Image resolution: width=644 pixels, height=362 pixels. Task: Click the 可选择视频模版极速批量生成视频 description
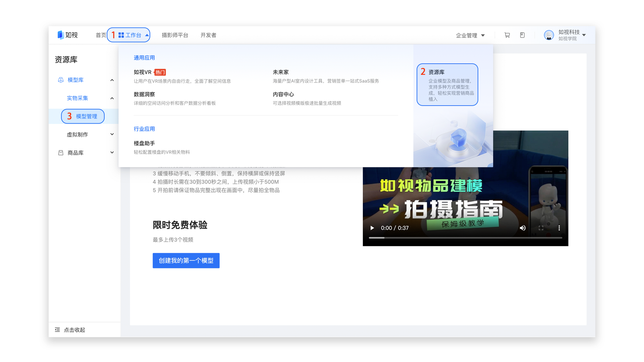[x=307, y=103]
